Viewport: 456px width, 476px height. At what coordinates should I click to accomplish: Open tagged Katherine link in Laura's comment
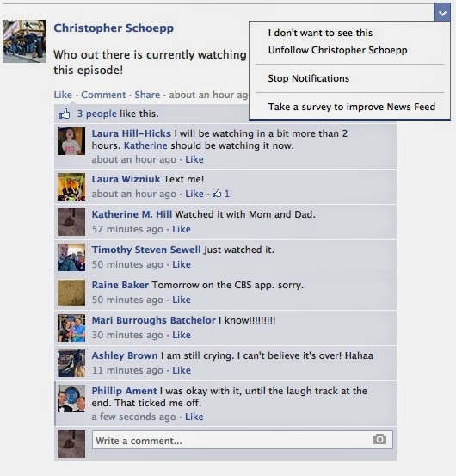point(145,145)
